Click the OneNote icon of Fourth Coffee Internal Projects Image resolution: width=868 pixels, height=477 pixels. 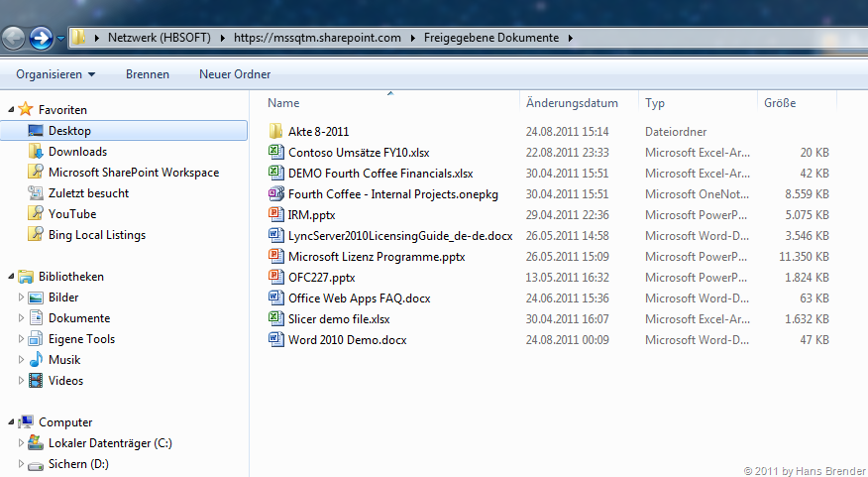click(x=276, y=193)
